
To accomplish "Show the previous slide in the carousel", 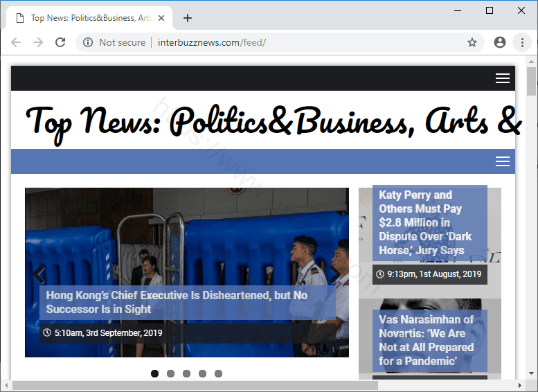I will coord(39,274).
